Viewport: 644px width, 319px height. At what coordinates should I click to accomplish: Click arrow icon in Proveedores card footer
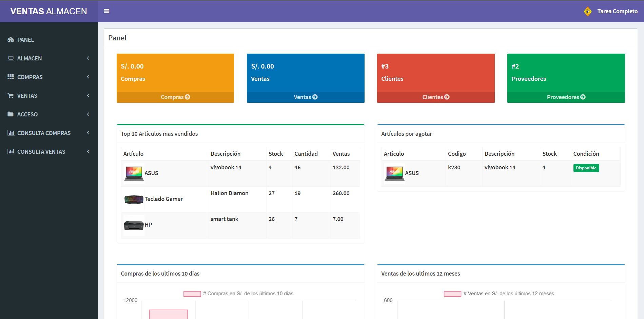[583, 97]
